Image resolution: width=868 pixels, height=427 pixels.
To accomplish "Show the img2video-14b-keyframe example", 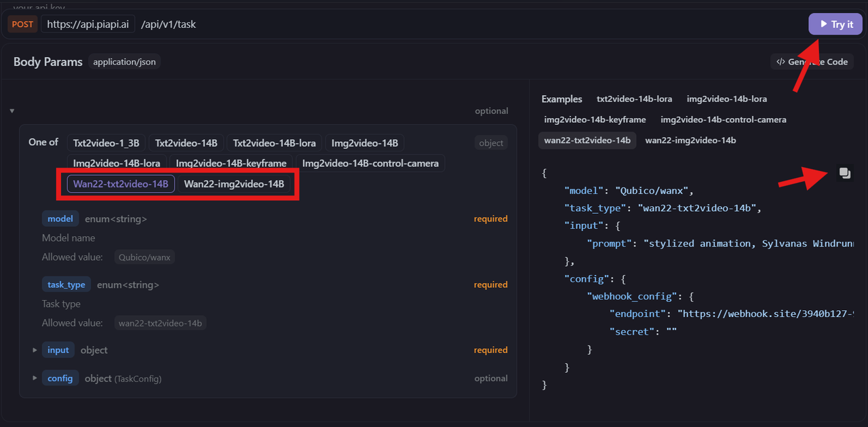I will pos(595,119).
